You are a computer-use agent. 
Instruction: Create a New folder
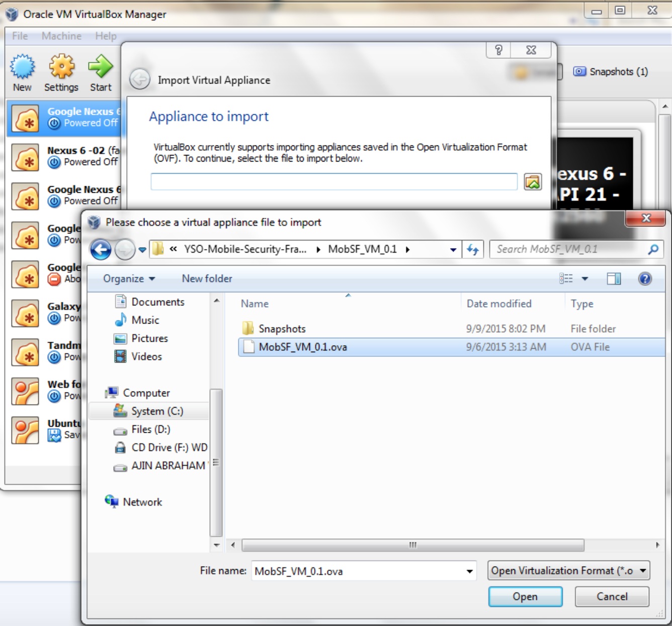point(207,279)
